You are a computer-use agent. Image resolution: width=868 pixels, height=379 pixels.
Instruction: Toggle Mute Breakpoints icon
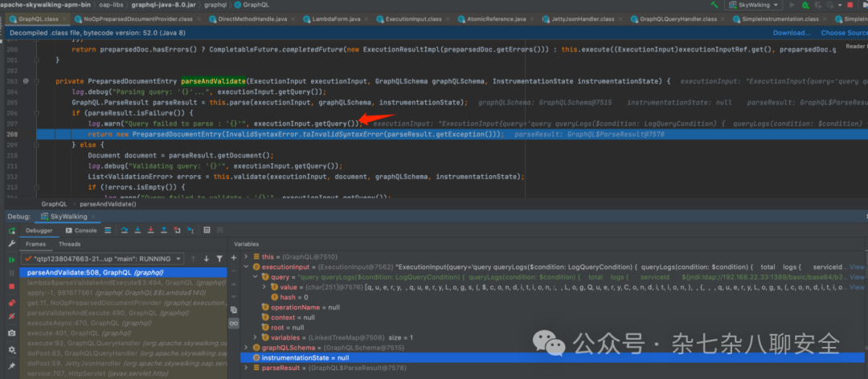click(11, 317)
